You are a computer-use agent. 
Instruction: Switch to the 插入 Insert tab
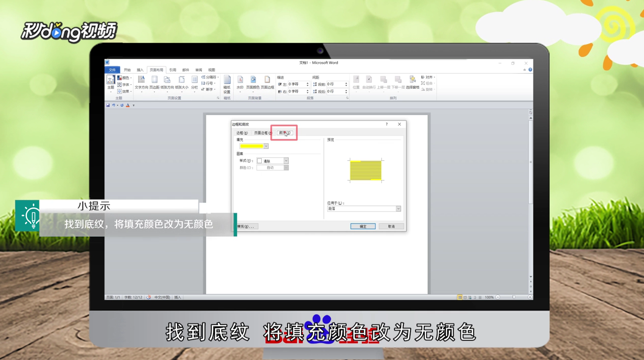tap(140, 70)
